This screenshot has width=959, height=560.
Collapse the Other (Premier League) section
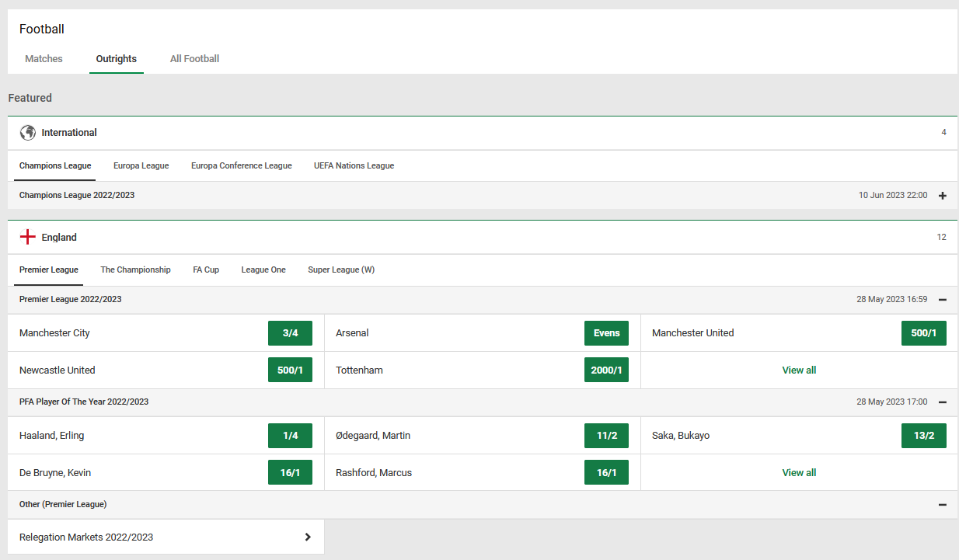942,504
